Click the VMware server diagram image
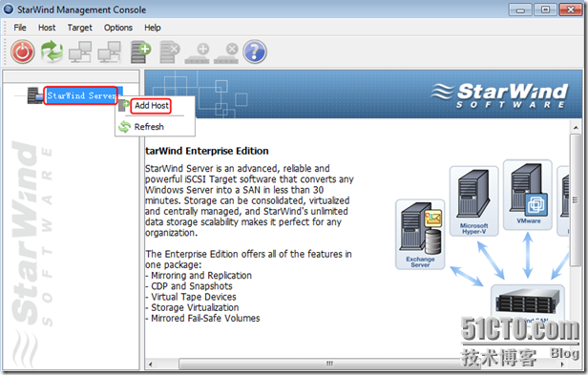 click(528, 195)
